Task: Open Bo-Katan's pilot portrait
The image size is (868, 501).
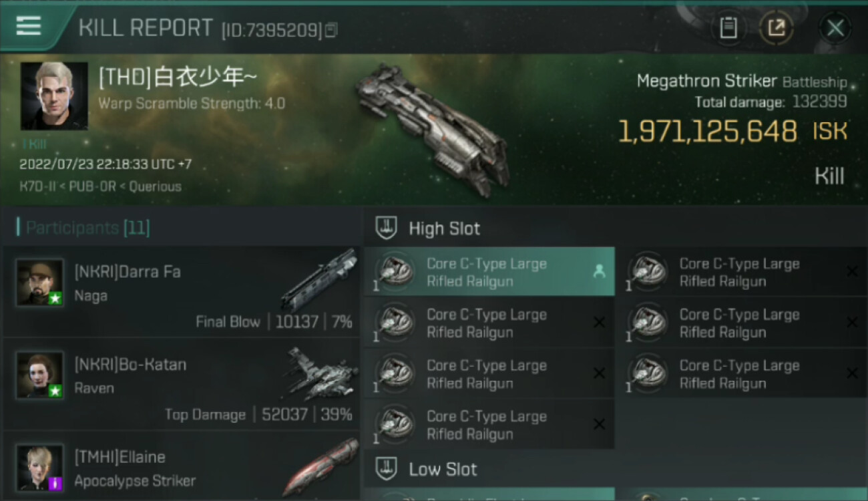Action: pos(40,375)
